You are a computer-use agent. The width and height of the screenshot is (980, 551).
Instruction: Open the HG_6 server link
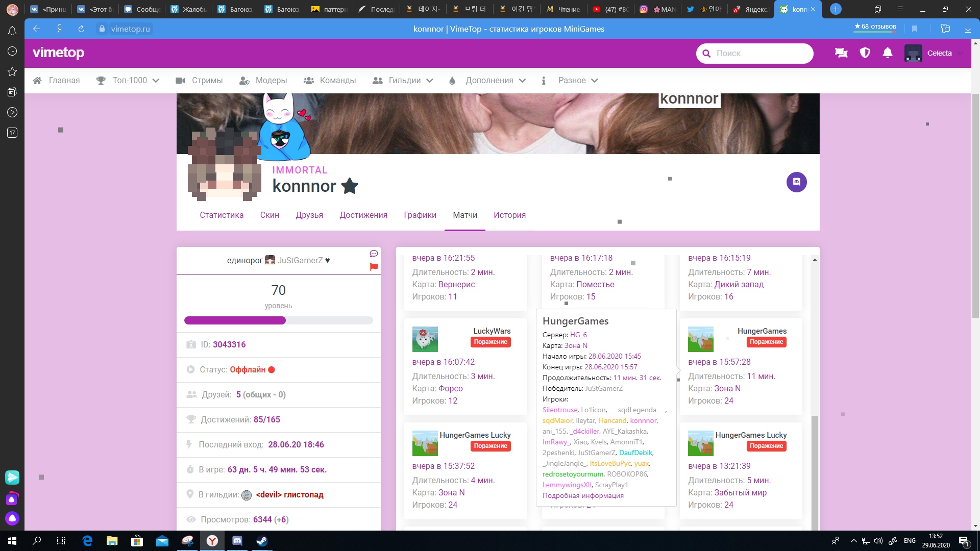578,335
